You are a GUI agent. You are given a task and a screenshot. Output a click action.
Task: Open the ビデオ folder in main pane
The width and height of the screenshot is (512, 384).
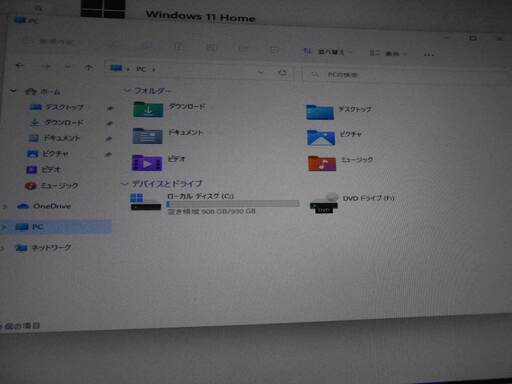(158, 162)
